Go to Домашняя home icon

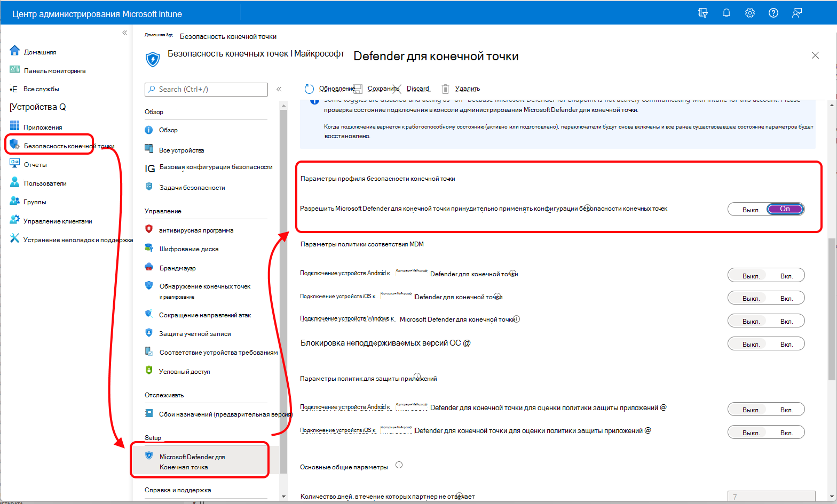click(14, 51)
